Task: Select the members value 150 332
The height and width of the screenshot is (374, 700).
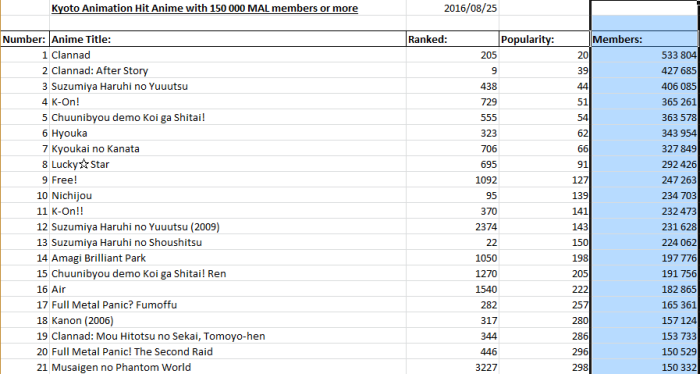Action: (x=645, y=367)
